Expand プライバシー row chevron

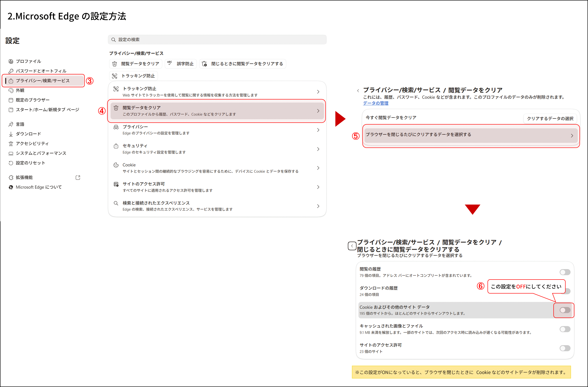pyautogui.click(x=318, y=130)
